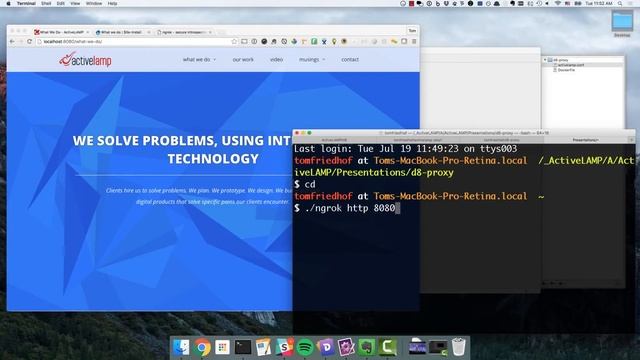Open the Finder icon in the Dock
This screenshot has height=360, width=640.
tap(181, 347)
